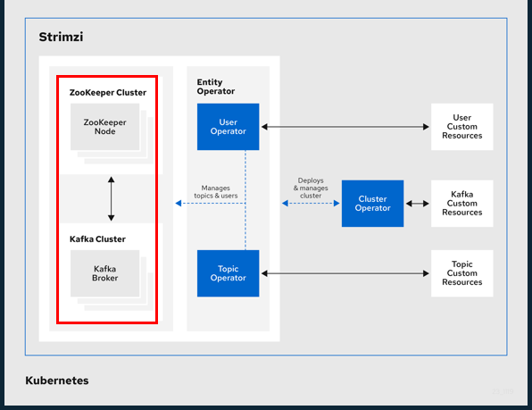Click the 'Manages topics & users' label

[216, 192]
